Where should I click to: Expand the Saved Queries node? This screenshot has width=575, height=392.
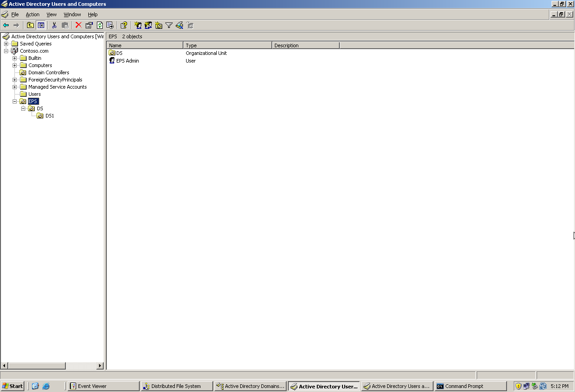click(6, 44)
